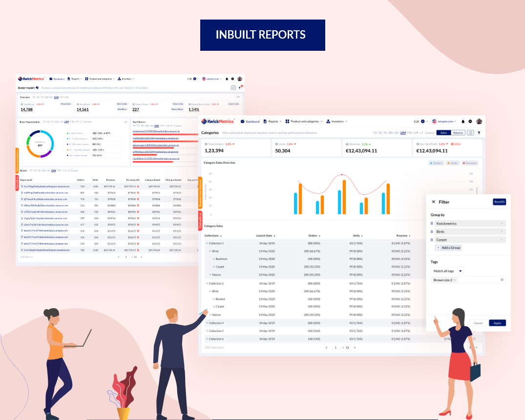
Task: Apply the filter settings
Action: tap(497, 323)
